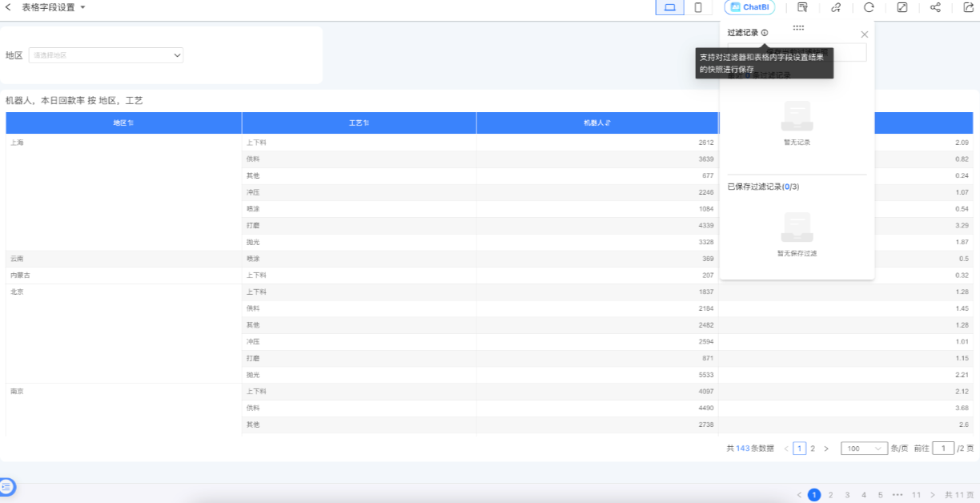Click the rate value 3.29

[x=962, y=225]
